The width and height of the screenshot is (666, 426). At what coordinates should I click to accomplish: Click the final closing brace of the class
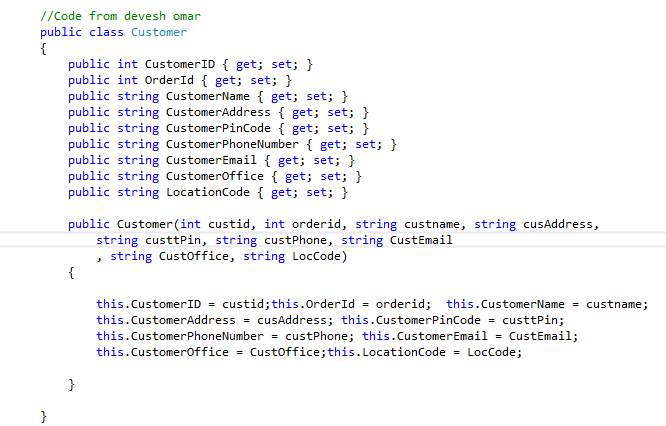coord(44,416)
